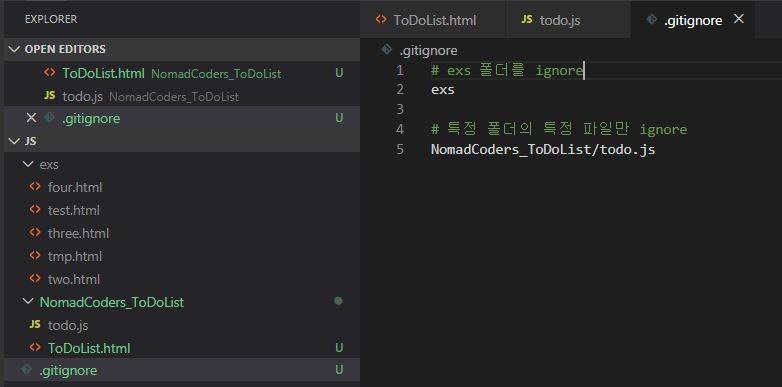The image size is (782, 387).
Task: Open three.html in the exs folder
Action: tap(182, 233)
